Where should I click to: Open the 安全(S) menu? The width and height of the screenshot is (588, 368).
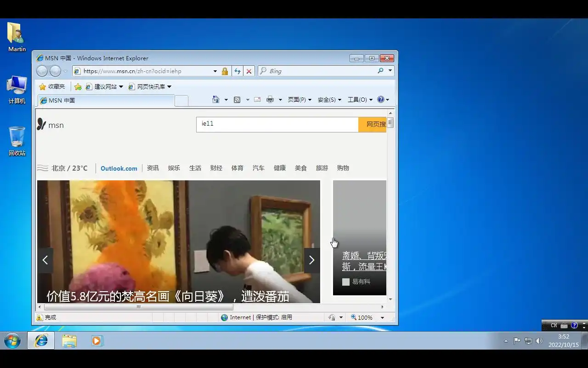point(329,99)
